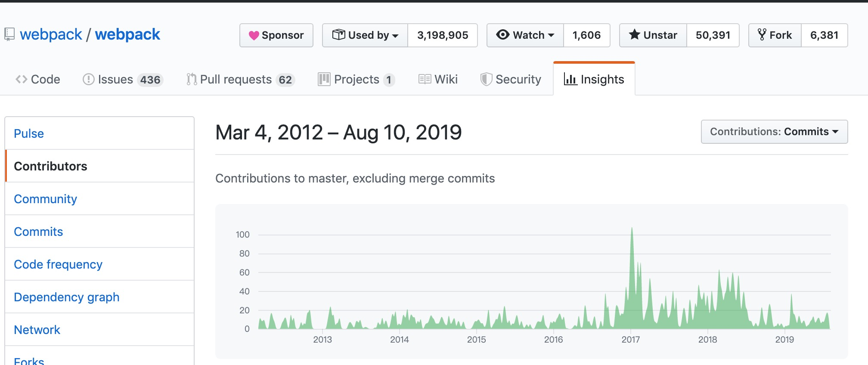Click the Code angle brackets icon
Viewport: 868px width, 365px height.
click(22, 79)
